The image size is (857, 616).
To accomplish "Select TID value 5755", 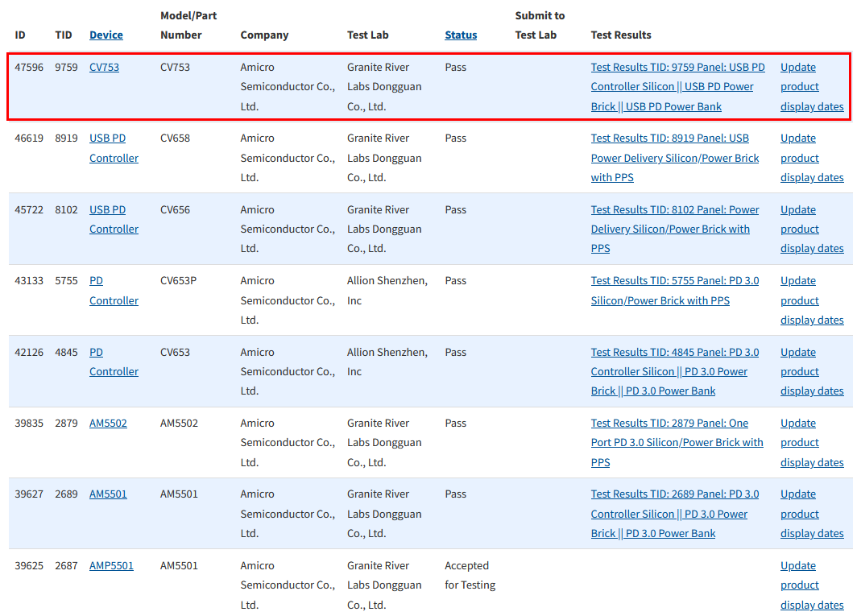I will 66,281.
